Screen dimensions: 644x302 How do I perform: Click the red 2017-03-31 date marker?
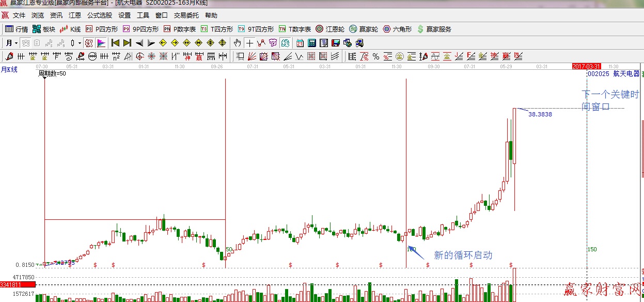pos(586,66)
